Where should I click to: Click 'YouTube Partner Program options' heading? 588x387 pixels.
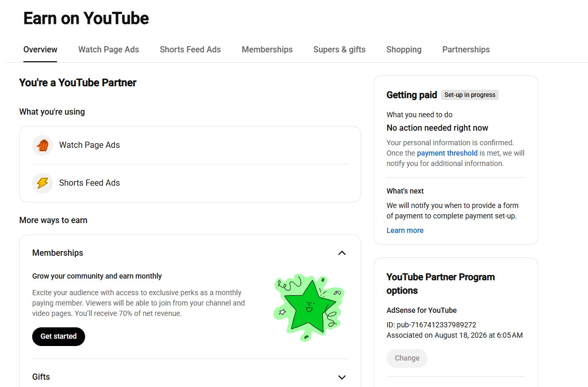441,283
